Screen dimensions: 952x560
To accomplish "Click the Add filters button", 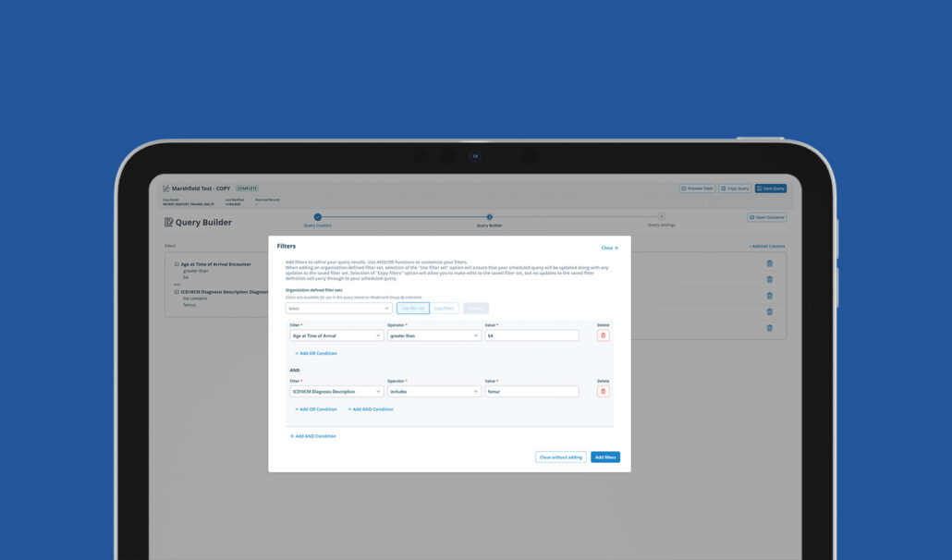I will [605, 457].
